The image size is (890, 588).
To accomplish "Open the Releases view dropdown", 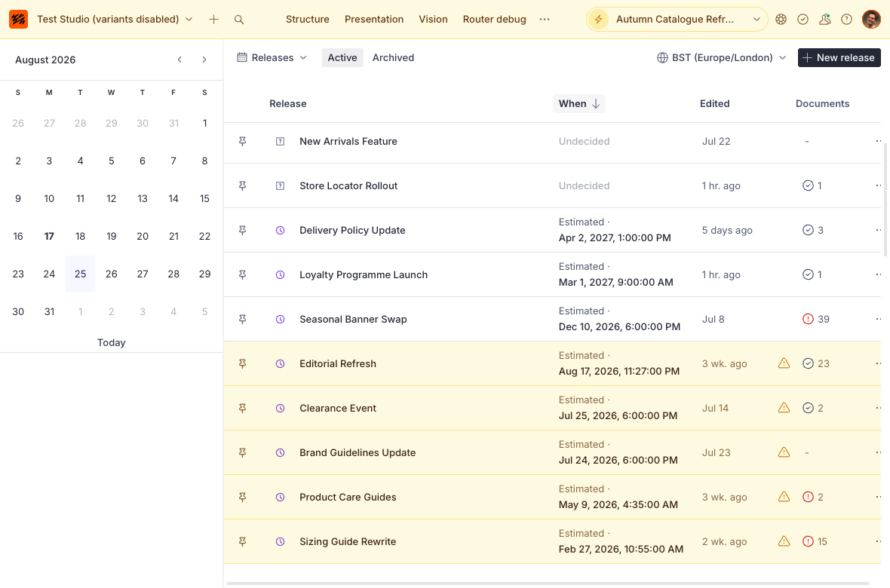I will [272, 58].
